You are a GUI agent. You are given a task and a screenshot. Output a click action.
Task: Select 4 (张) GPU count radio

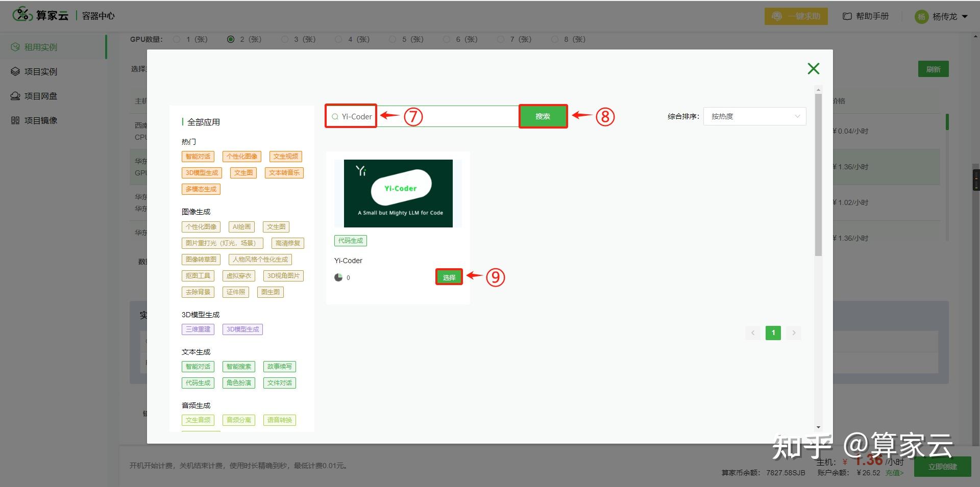338,39
